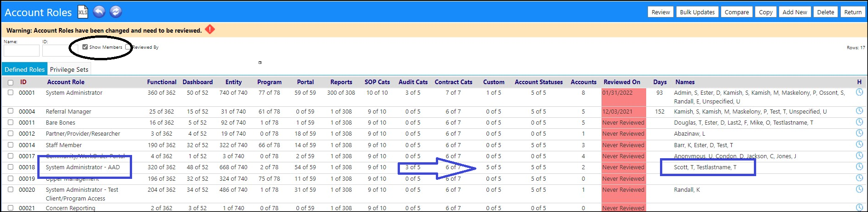
Task: Check the box for role 00004
Action: [11, 111]
